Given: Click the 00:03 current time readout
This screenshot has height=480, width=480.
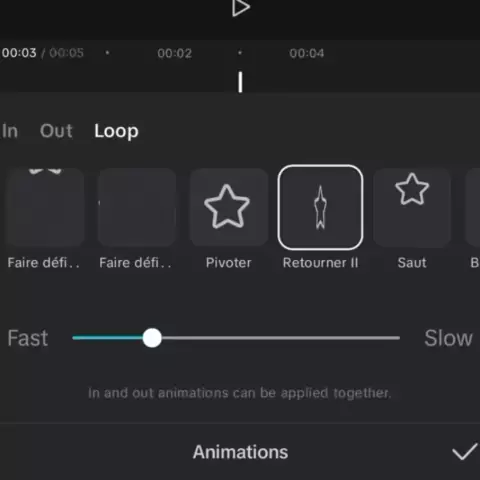Looking at the screenshot, I should 19,53.
